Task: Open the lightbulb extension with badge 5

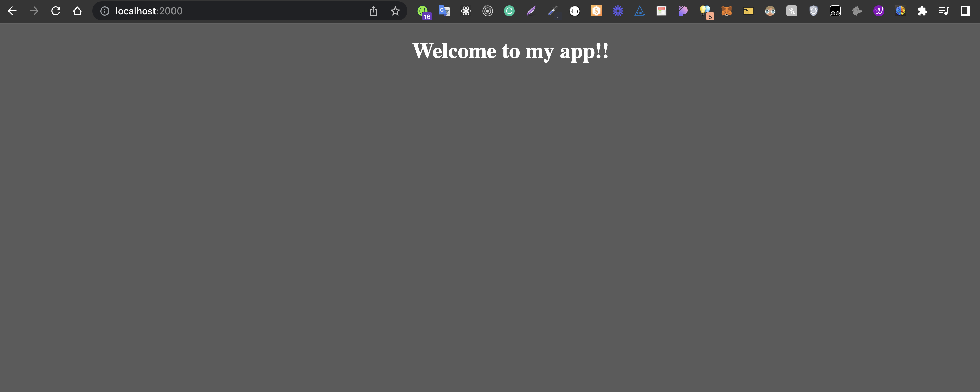Action: click(705, 11)
